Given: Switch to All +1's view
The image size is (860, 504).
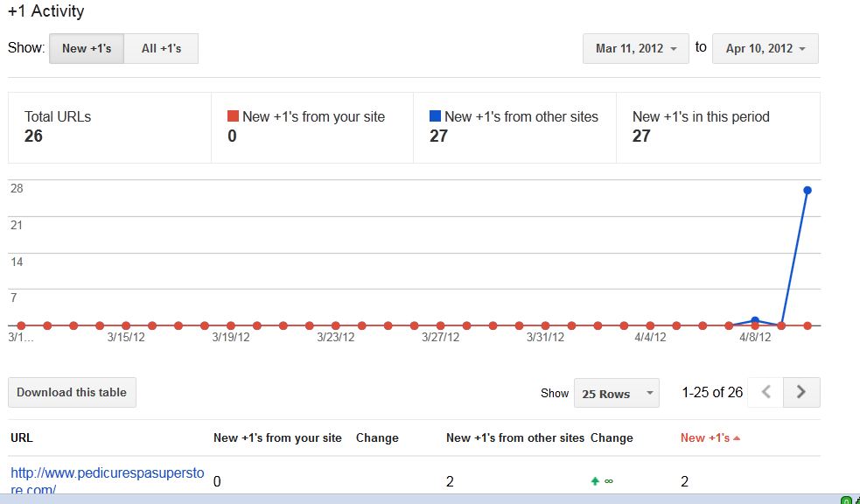Looking at the screenshot, I should tap(161, 48).
